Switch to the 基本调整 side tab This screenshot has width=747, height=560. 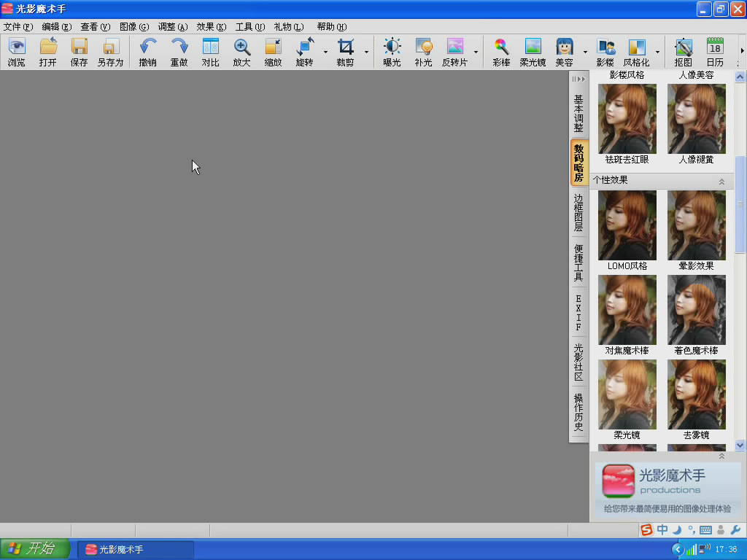[578, 113]
